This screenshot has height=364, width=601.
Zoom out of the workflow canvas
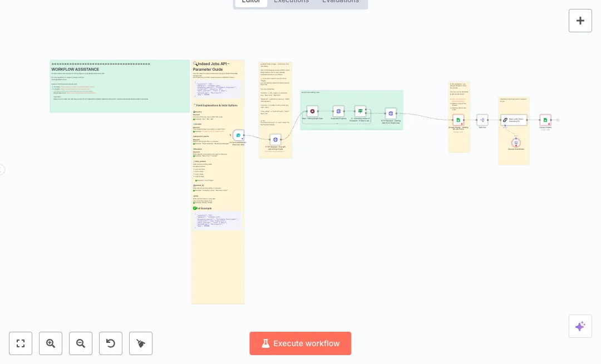tap(81, 343)
